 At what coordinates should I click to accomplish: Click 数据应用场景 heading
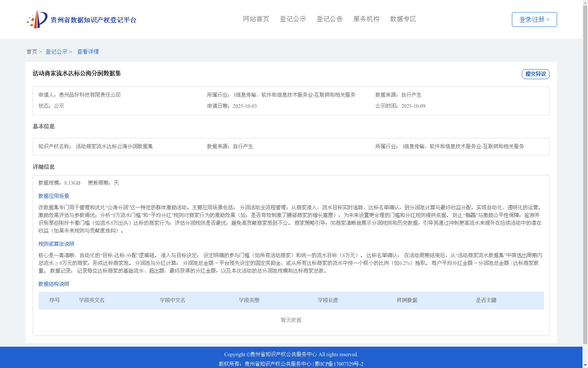(54, 196)
